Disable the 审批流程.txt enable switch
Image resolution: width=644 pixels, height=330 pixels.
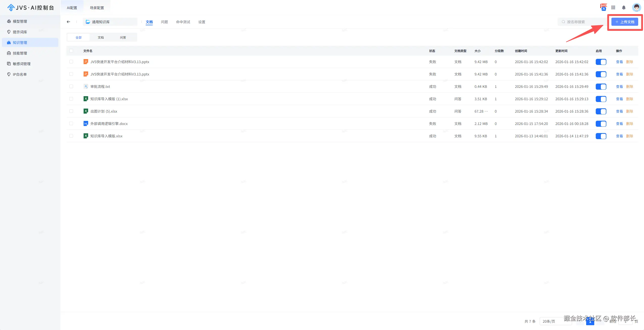click(601, 87)
